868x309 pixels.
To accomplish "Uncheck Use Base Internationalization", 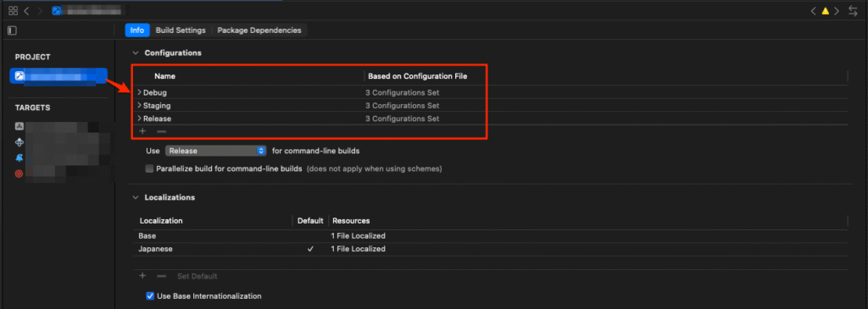I will pyautogui.click(x=150, y=295).
